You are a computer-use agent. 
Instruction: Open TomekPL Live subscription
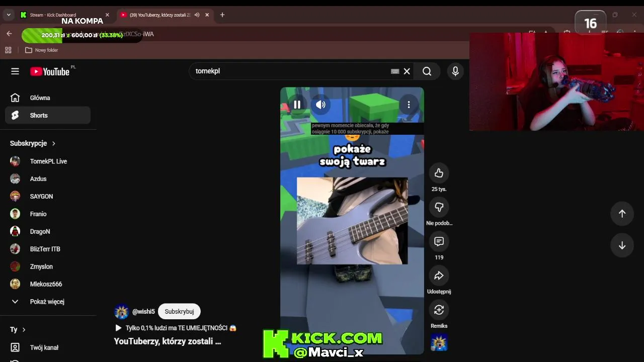click(x=48, y=161)
